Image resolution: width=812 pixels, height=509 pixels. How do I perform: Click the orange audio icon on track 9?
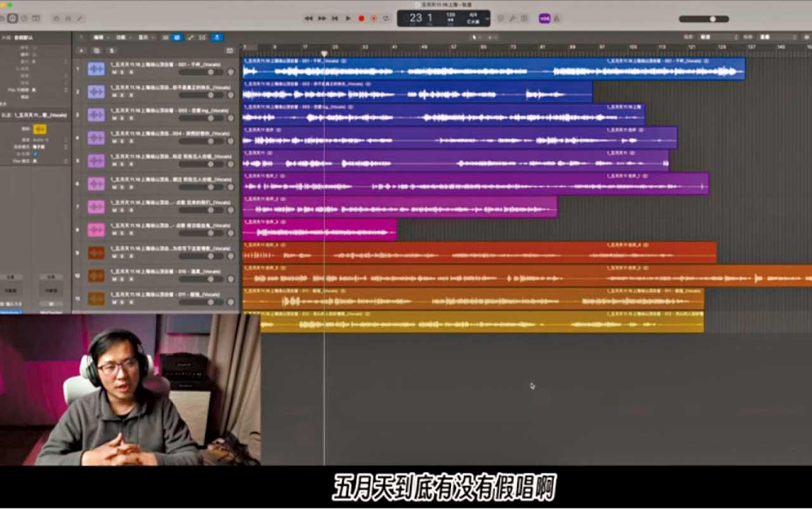pos(96,253)
